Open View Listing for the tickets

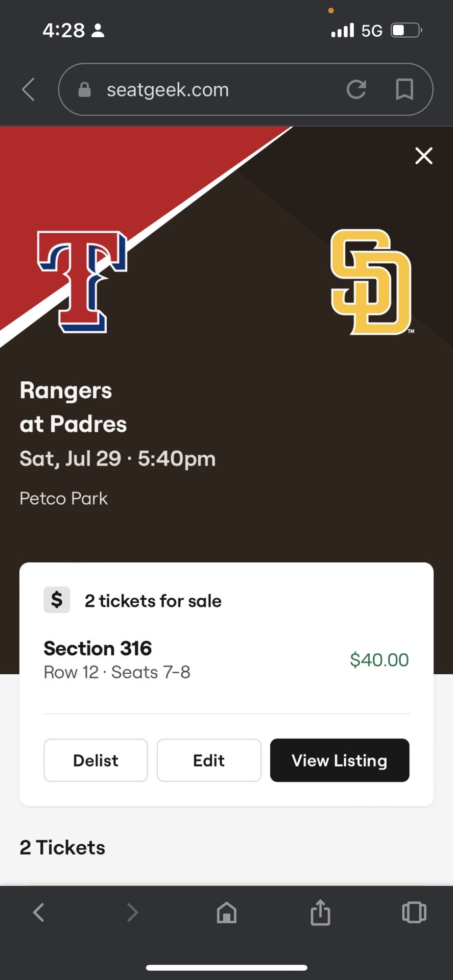tap(339, 760)
